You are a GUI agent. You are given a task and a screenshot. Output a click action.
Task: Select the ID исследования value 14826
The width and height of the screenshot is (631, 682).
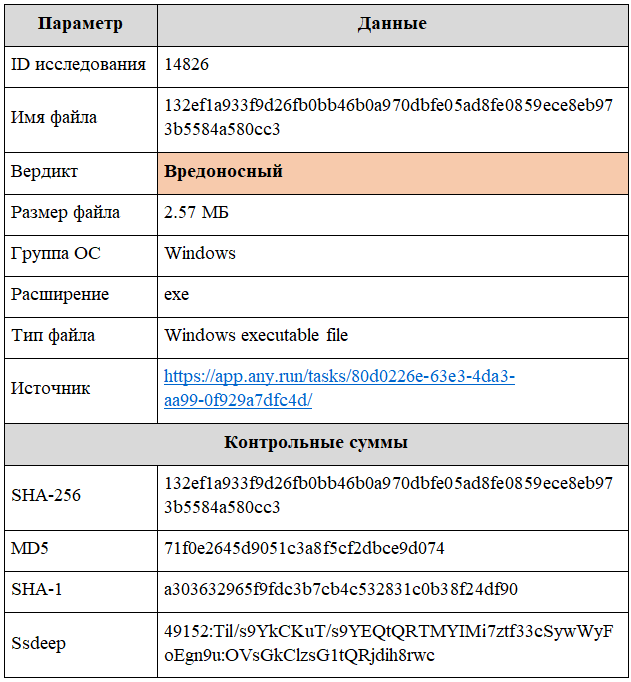pyautogui.click(x=187, y=65)
